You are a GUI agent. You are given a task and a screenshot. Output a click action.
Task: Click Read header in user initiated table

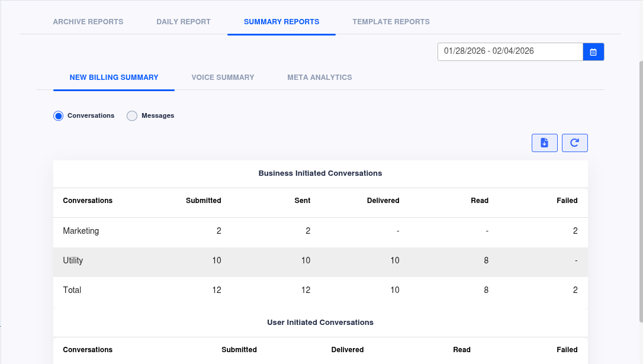(462, 350)
